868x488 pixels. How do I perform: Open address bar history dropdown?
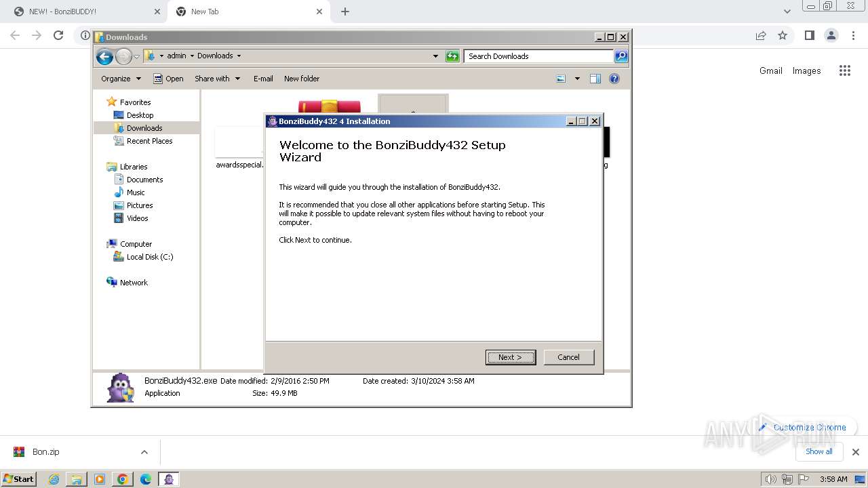tap(435, 56)
